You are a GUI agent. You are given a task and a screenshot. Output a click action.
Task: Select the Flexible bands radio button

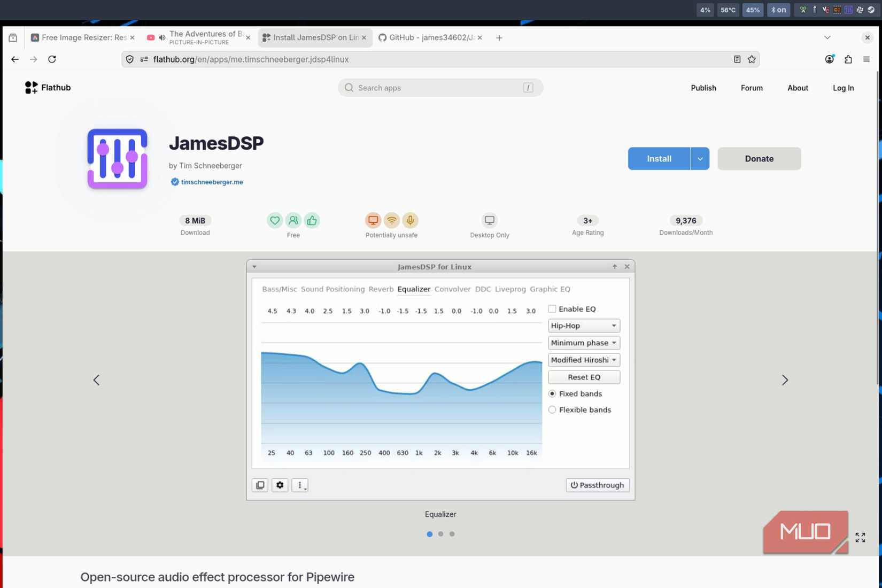[x=552, y=410]
